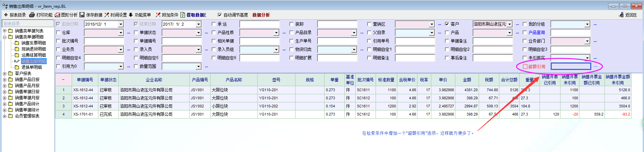The width and height of the screenshot is (644, 152).
Task: Click the 返回 exit icon
Action: tap(621, 15)
